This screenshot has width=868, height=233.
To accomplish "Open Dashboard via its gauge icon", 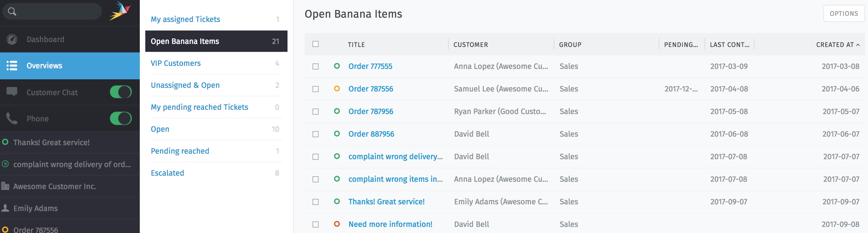I will click(x=12, y=39).
